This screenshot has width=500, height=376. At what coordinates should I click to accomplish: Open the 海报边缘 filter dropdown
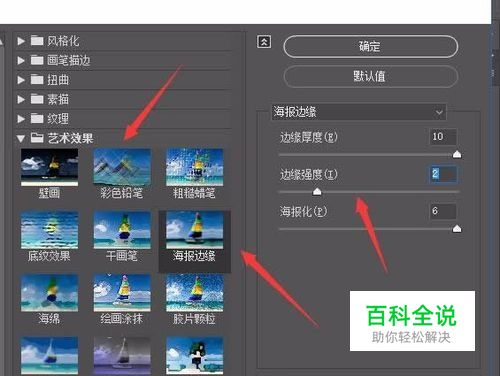[359, 112]
